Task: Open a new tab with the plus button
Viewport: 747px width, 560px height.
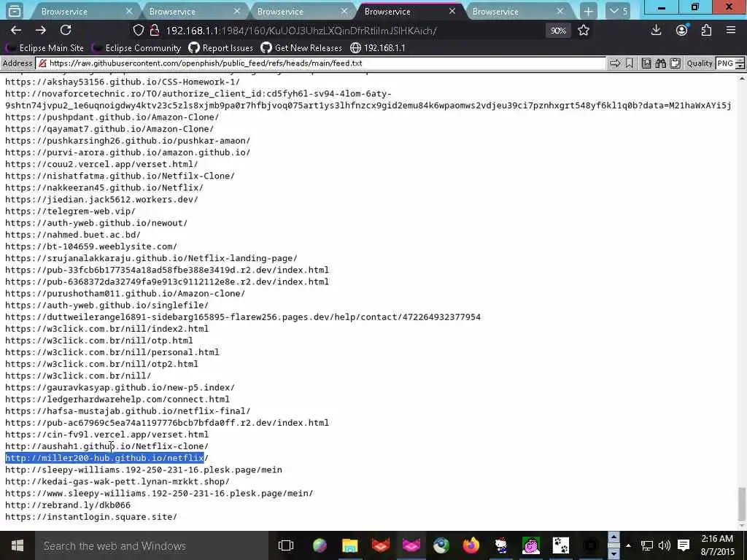Action: pos(589,11)
